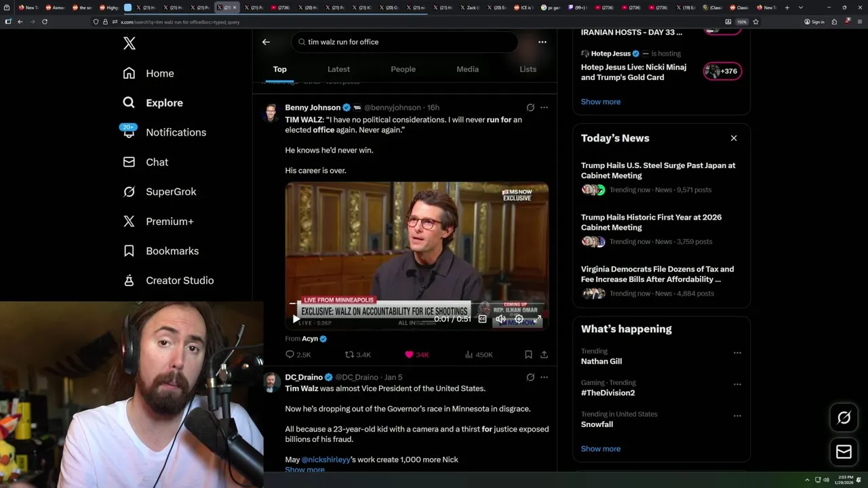Show more of DC_Draino post
Viewport: 868px width, 488px height.
point(304,470)
